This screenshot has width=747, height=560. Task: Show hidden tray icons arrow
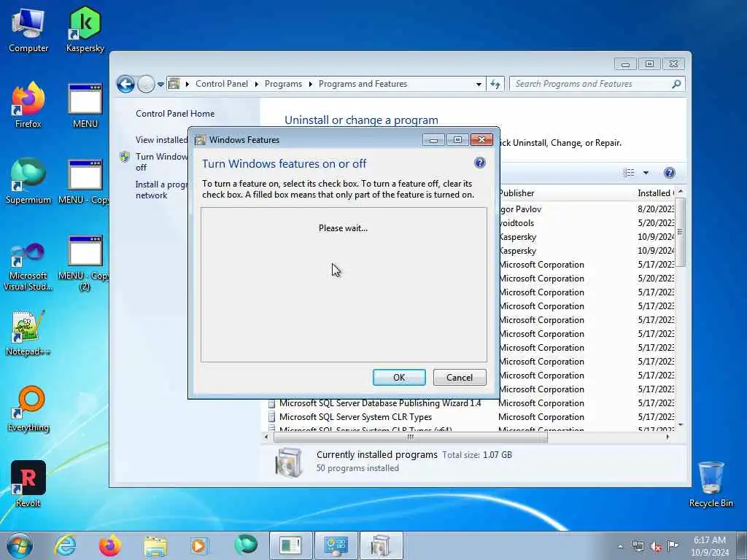pyautogui.click(x=620, y=547)
